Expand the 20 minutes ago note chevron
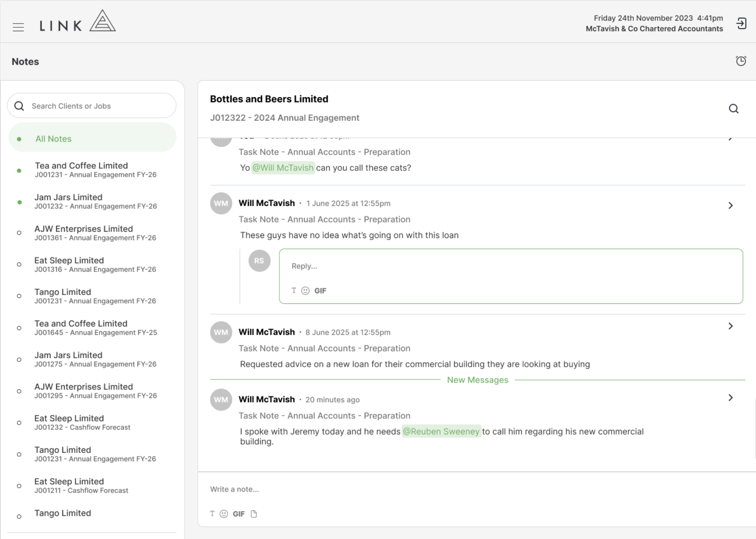The image size is (756, 539). point(731,398)
